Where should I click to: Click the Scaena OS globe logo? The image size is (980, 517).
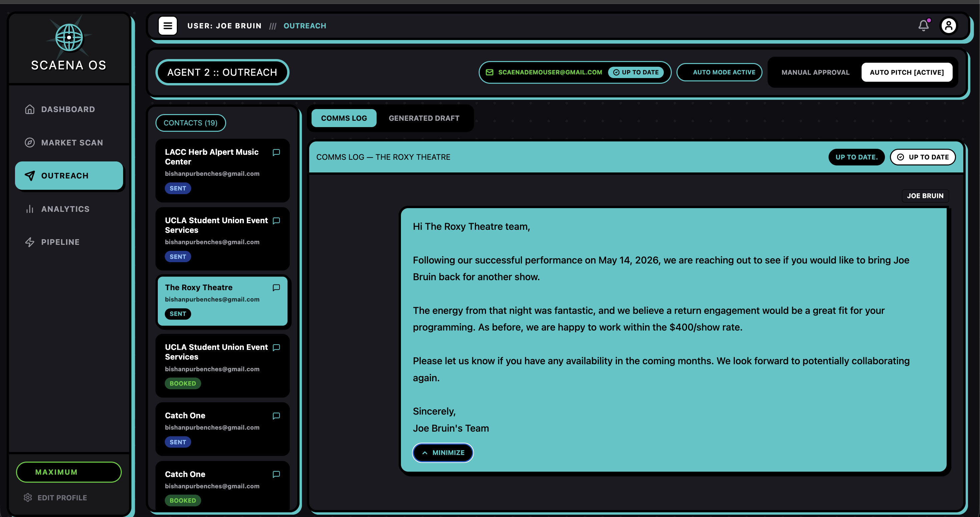(69, 38)
